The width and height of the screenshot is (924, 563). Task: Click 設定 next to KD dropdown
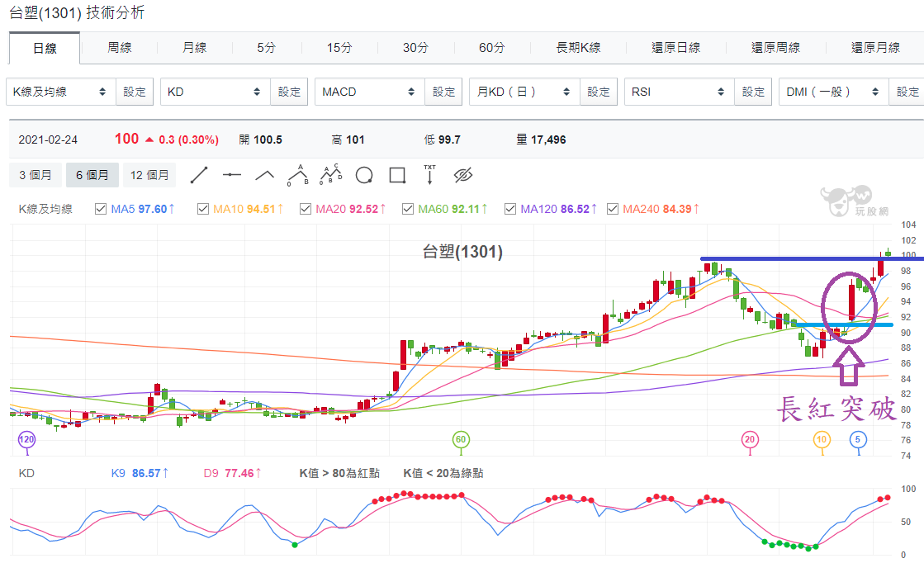pos(289,92)
